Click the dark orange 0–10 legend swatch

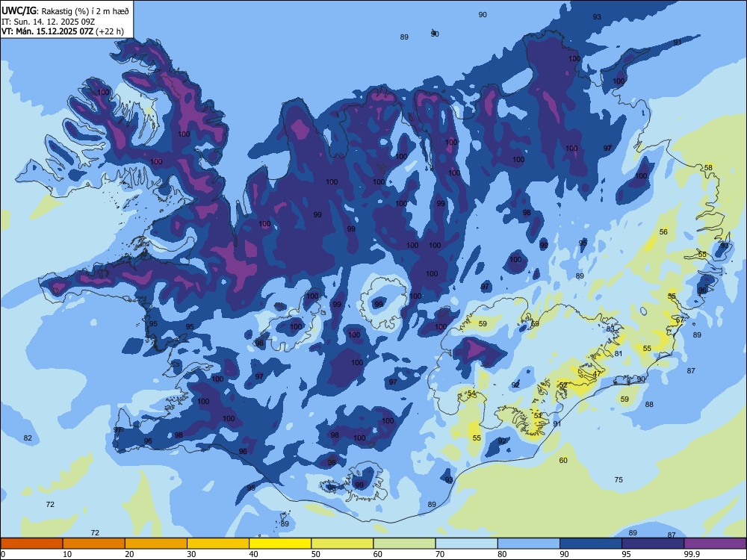point(31,544)
